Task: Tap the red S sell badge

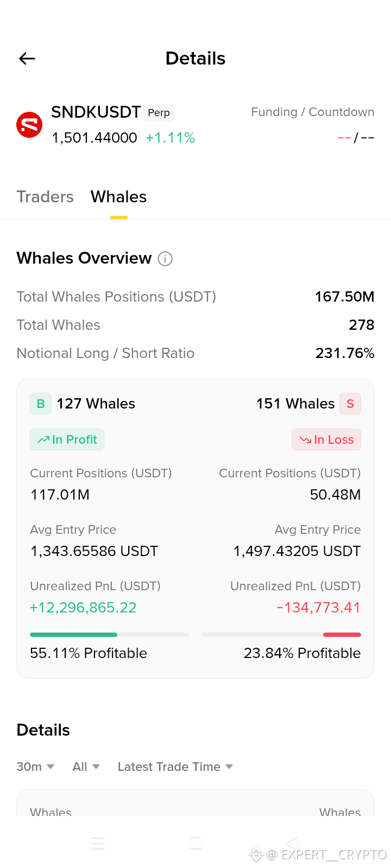Action: [350, 404]
